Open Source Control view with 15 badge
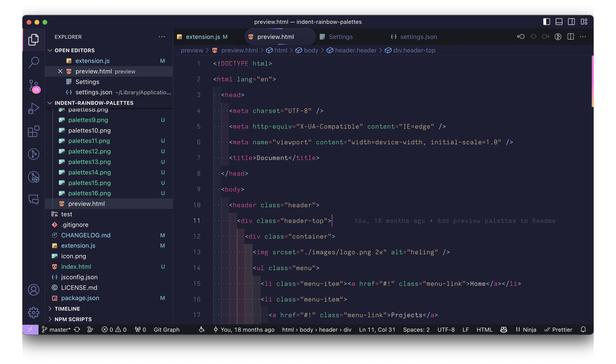The height and width of the screenshot is (364, 616). (34, 86)
